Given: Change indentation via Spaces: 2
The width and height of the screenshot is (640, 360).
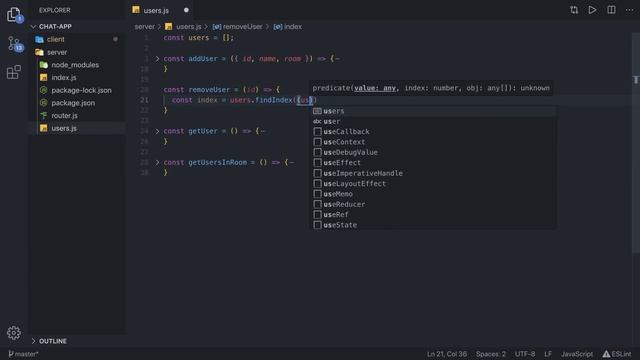Looking at the screenshot, I should pos(491,354).
